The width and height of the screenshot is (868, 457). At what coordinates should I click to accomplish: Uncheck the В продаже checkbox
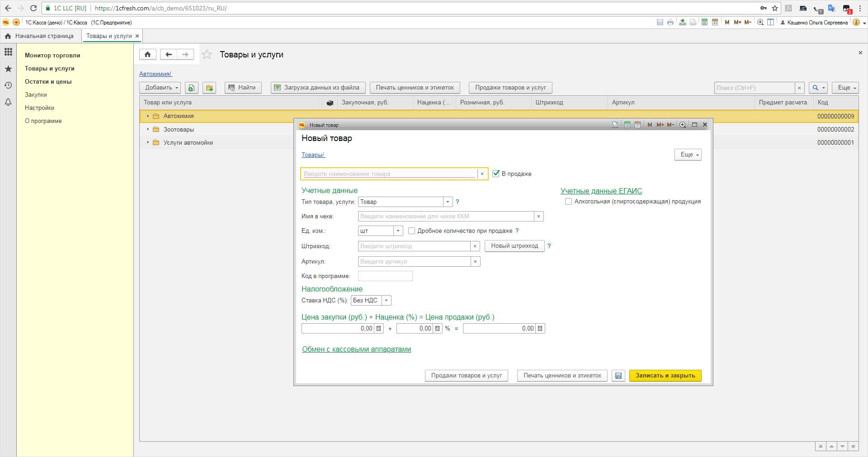pos(496,174)
